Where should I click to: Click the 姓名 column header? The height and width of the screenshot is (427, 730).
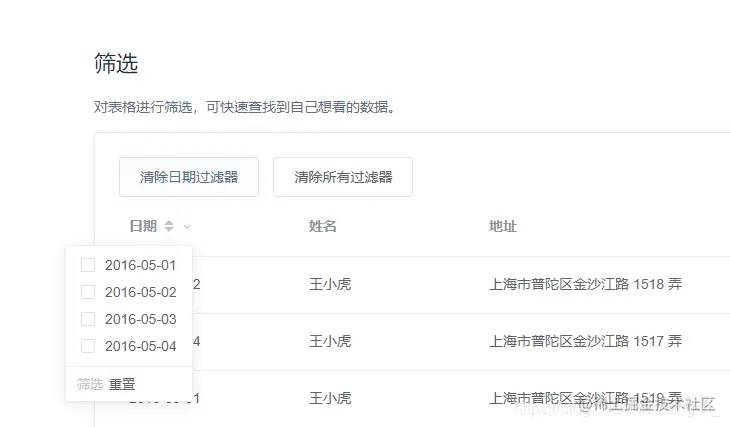[323, 226]
